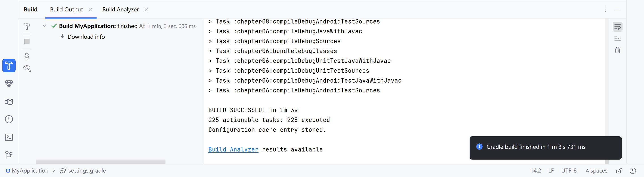The height and width of the screenshot is (177, 644).
Task: Open the Build Analyzer results link
Action: pyautogui.click(x=233, y=149)
